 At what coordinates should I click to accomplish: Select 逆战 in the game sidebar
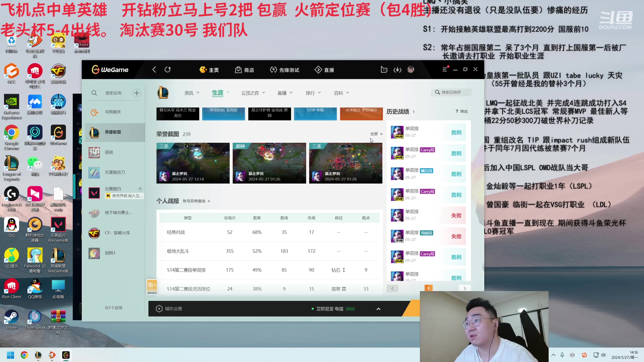tap(115, 152)
